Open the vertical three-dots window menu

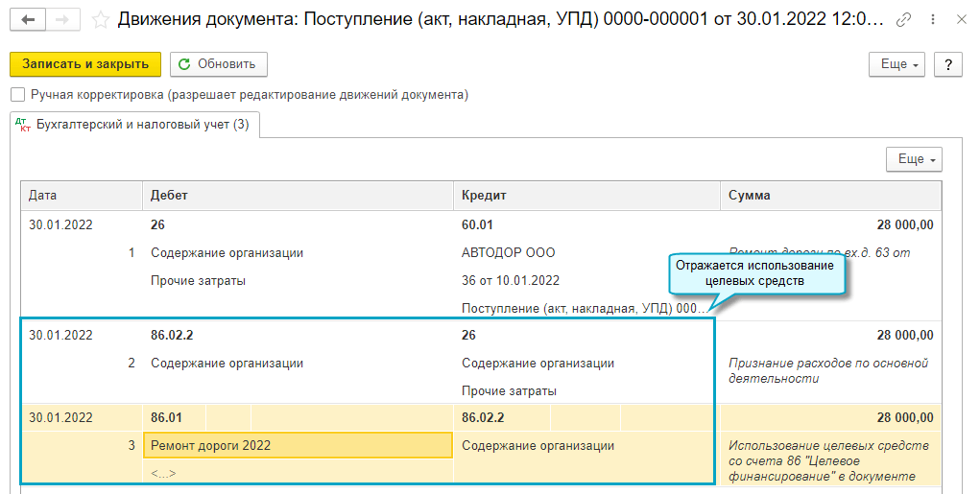click(x=931, y=19)
